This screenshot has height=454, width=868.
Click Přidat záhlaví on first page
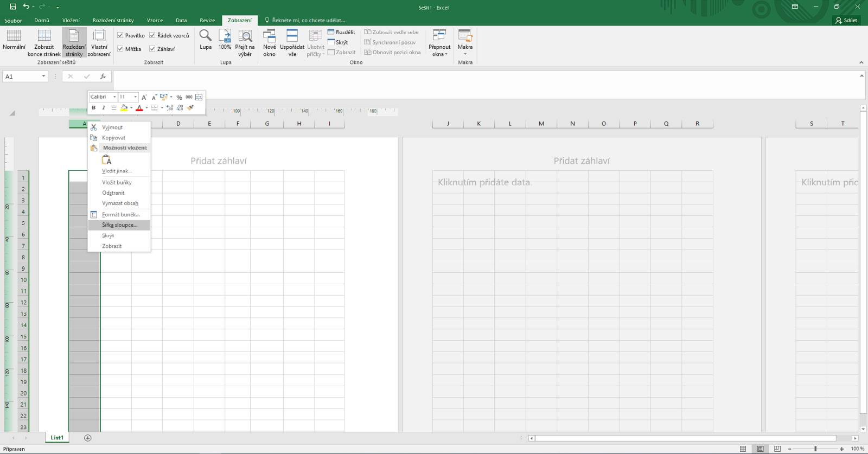click(x=219, y=161)
